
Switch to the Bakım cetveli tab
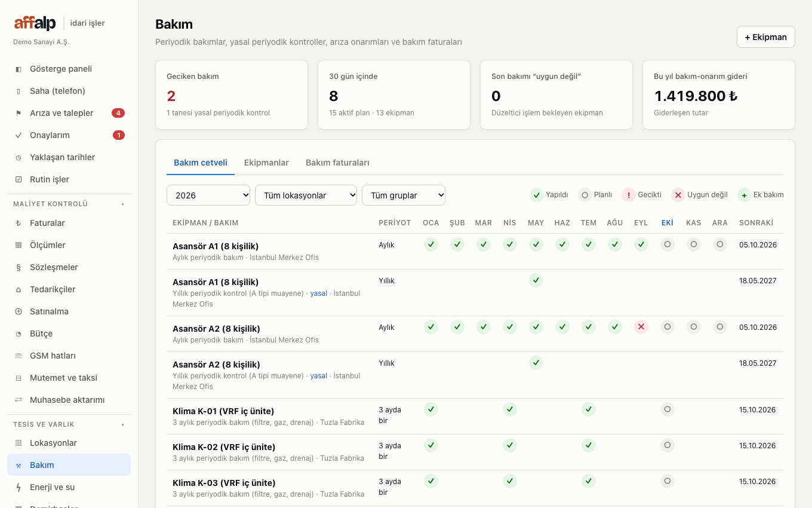click(201, 163)
